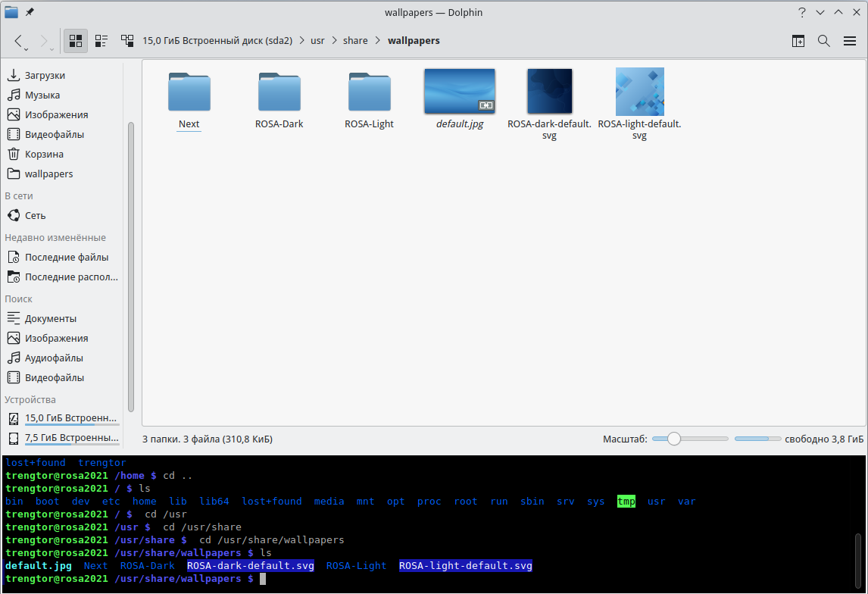Viewport: 868px width, 594px height.
Task: Collapse the Недавно изменённые section header
Action: (55, 237)
